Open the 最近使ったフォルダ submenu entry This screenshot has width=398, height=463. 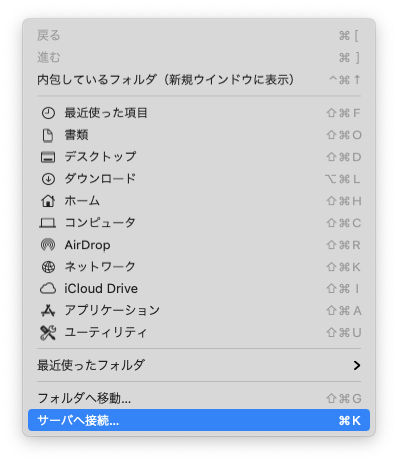click(x=199, y=366)
